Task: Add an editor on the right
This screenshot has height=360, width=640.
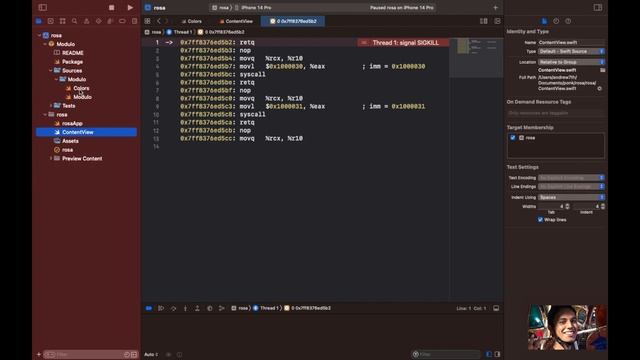Action: pos(497,21)
